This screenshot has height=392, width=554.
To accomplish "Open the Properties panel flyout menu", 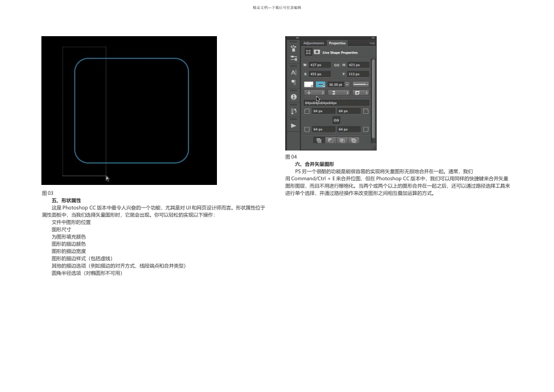I will [372, 43].
